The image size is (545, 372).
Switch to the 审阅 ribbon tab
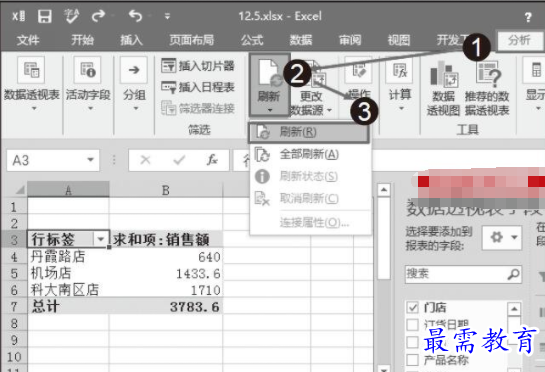[350, 40]
